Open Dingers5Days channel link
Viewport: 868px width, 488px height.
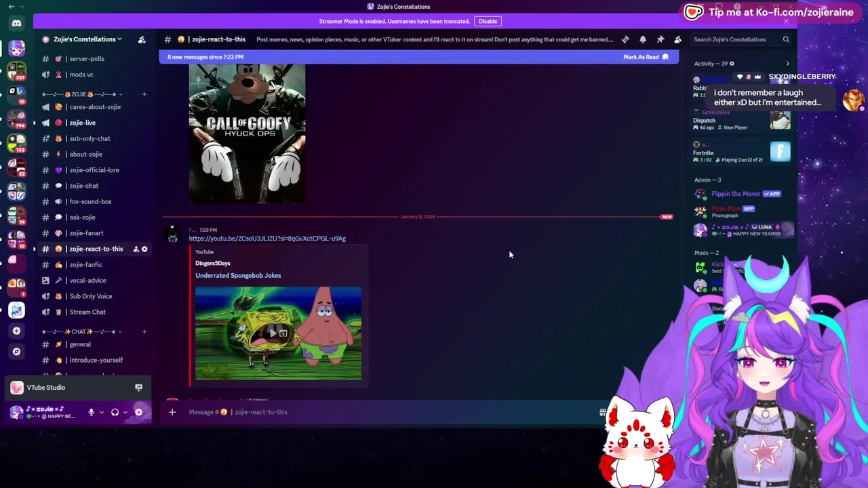pos(213,263)
